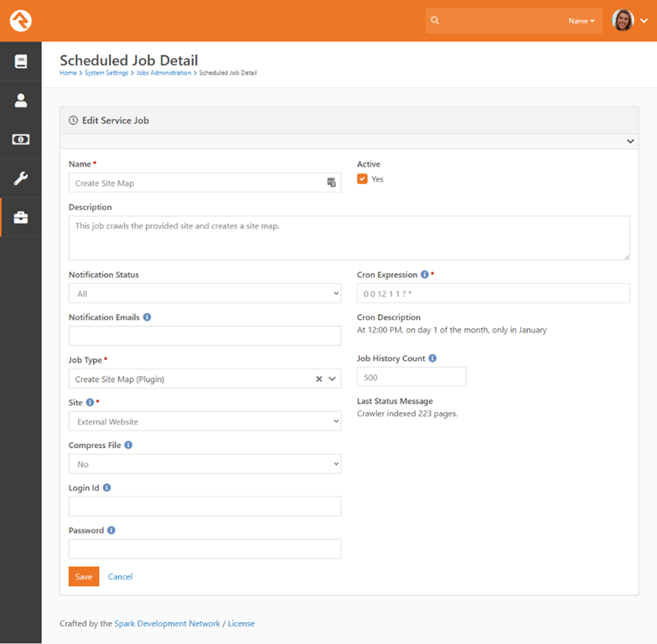Click the 'Scheduled Job Detail' page title
Viewport: 657px width, 644px height.
coord(129,60)
